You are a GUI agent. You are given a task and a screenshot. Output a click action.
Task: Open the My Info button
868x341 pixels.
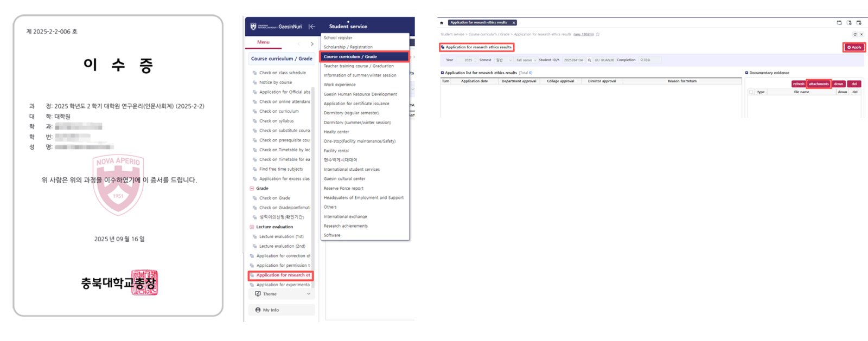(282, 310)
